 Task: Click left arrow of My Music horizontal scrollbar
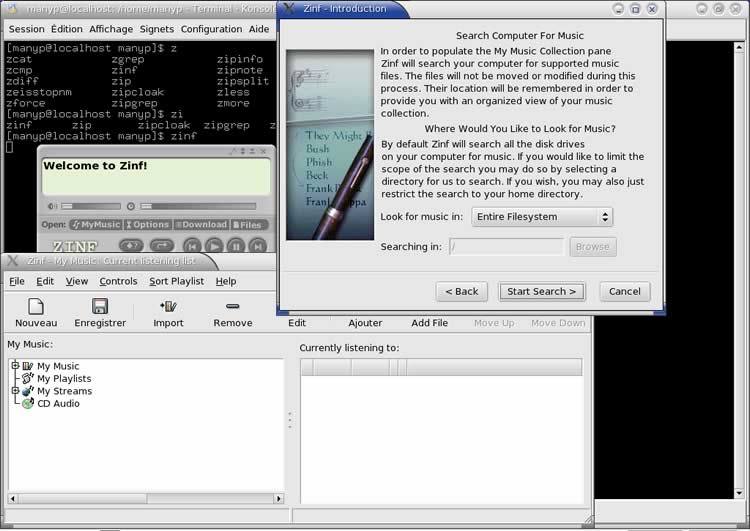[12, 498]
